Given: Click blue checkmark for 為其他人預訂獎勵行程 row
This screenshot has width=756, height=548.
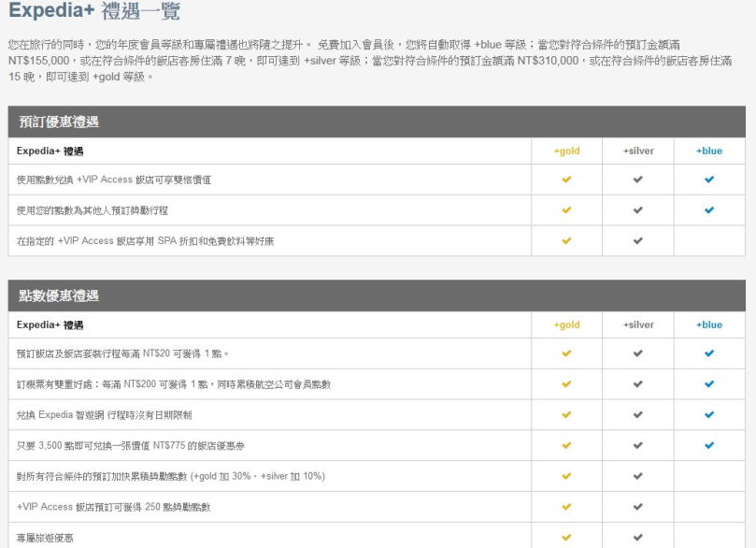Looking at the screenshot, I should pos(709,210).
